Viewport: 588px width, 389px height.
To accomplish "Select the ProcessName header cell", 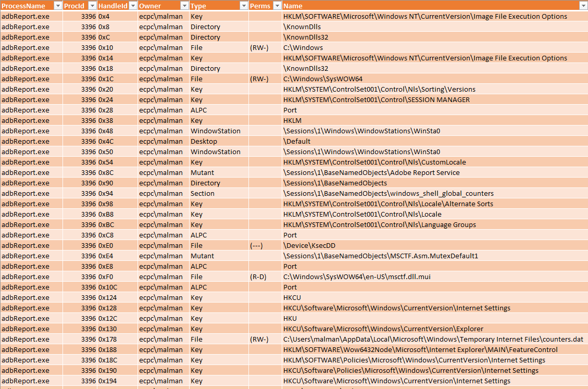I will (x=31, y=6).
